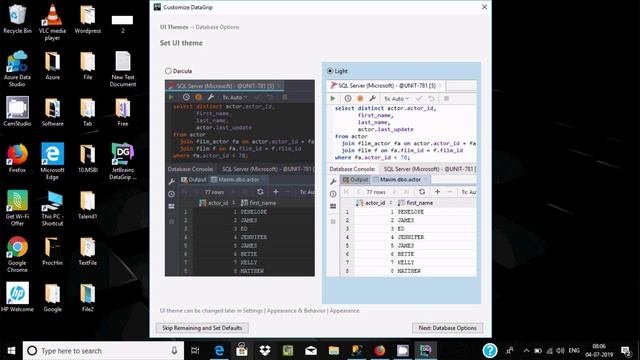The height and width of the screenshot is (360, 640).
Task: Select the Software folder on desktop
Action: tap(52, 111)
